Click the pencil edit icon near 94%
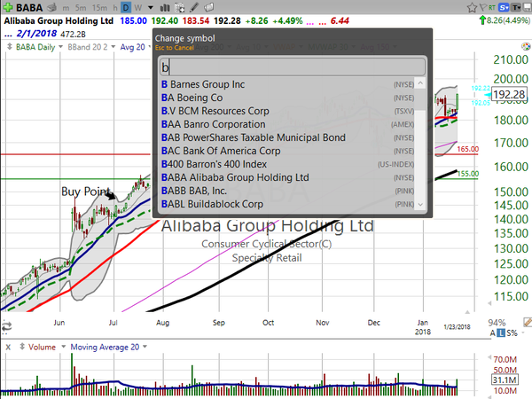Viewport: 532px width, 399px height. tap(528, 322)
